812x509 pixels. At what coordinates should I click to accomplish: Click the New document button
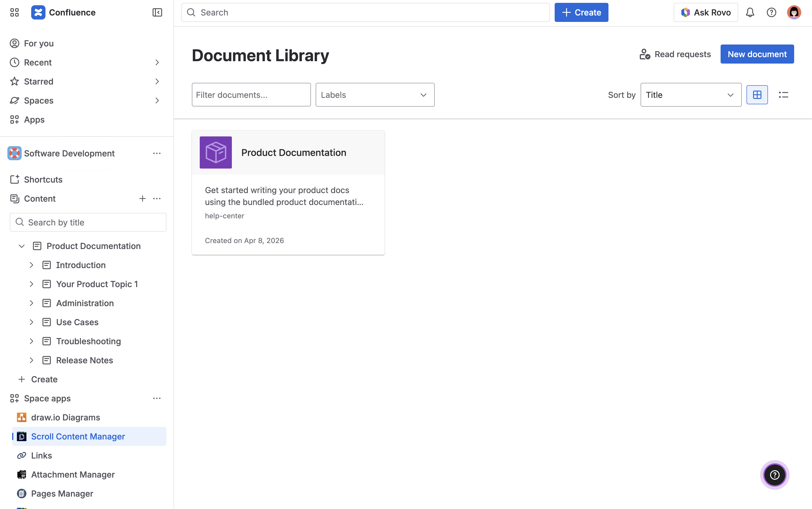pyautogui.click(x=757, y=54)
